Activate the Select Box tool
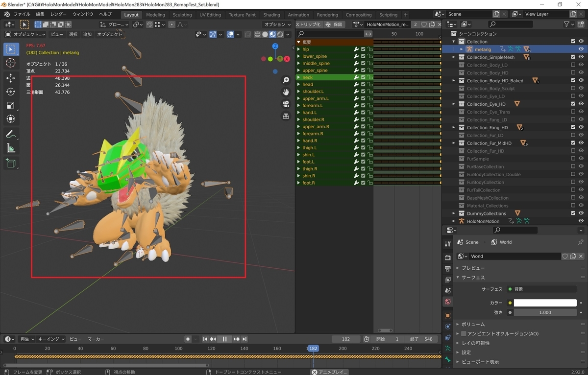Viewport: 588px width, 375px height. tap(11, 49)
